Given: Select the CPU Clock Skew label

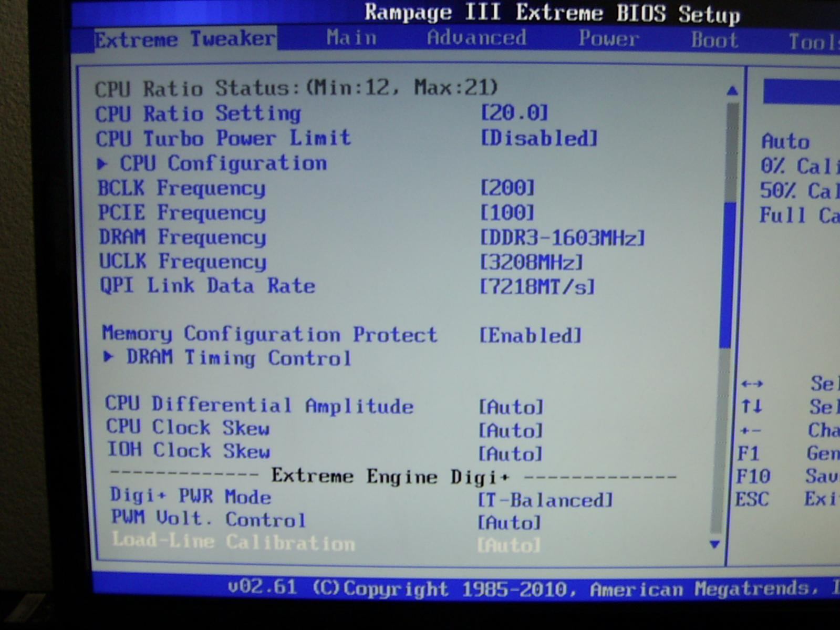Looking at the screenshot, I should coord(188,427).
